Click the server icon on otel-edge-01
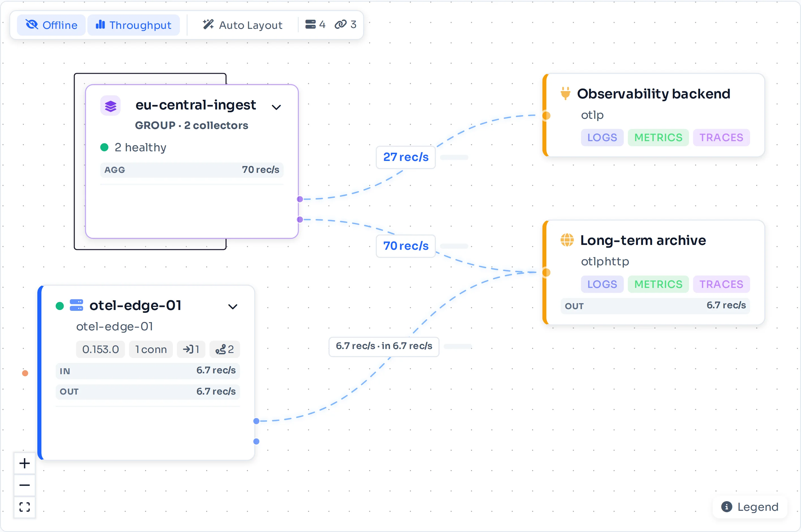The image size is (801, 532). pyautogui.click(x=76, y=305)
